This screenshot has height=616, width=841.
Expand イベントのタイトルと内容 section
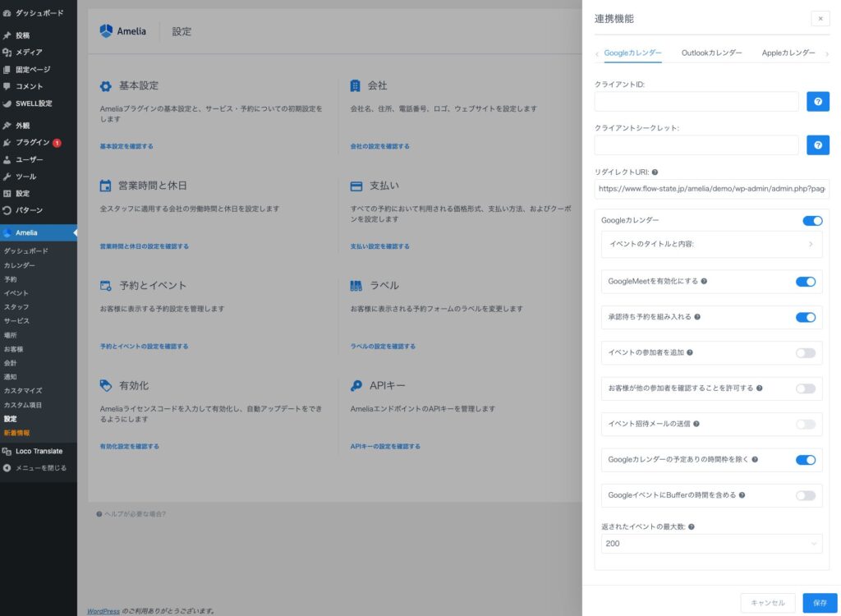point(711,244)
